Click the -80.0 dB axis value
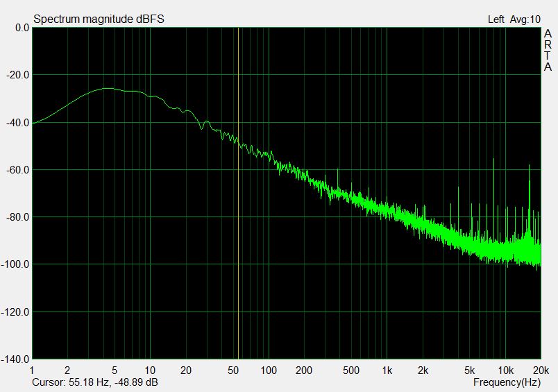The height and width of the screenshot is (392, 558). (18, 217)
